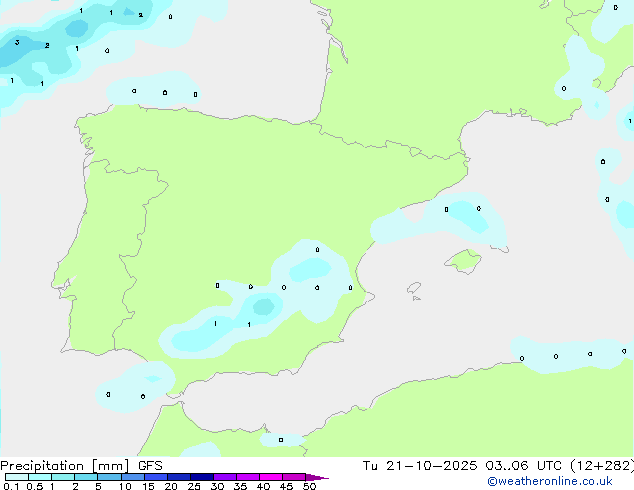Click the 'GFS' model label

click(x=150, y=466)
